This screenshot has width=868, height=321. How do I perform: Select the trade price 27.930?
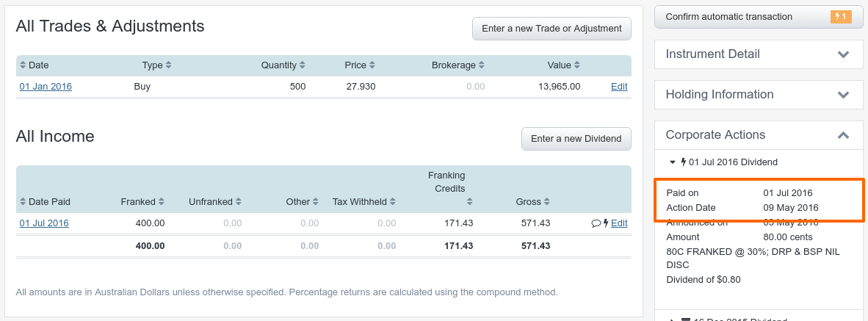tap(361, 87)
